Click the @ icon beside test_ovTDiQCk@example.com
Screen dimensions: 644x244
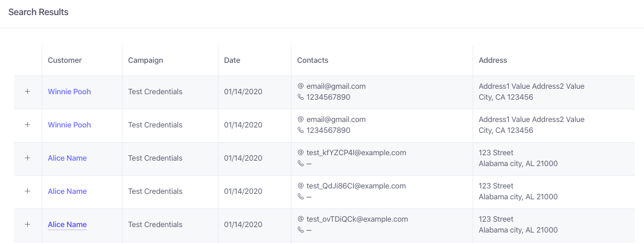[x=301, y=219]
